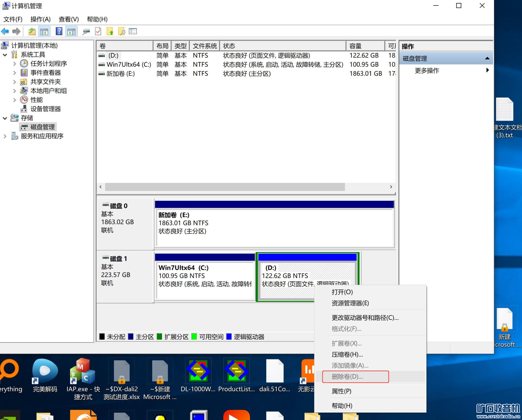Screen dimensions: 522x420
Task: Click the checklist settings toolbar icon
Action: point(133,32)
